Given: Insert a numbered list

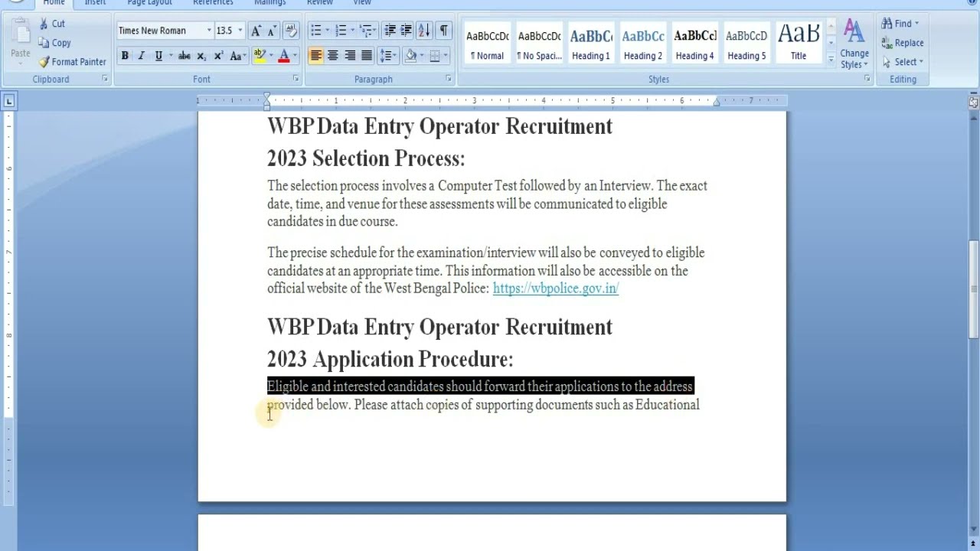Looking at the screenshot, I should pyautogui.click(x=341, y=31).
